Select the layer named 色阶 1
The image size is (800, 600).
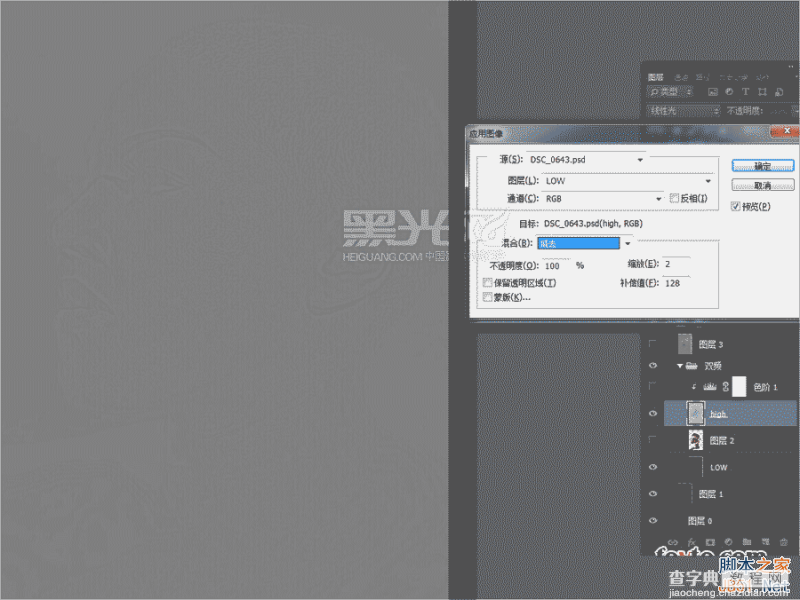[765, 387]
